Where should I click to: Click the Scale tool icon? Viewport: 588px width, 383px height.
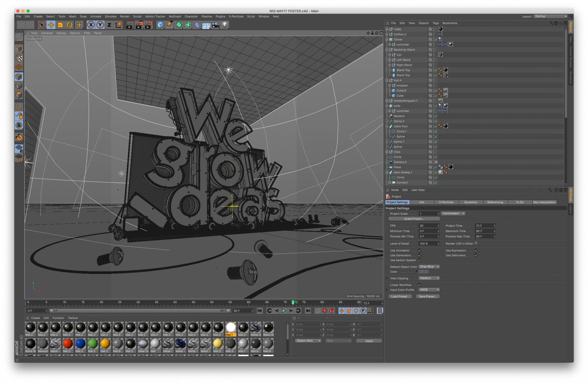60,25
